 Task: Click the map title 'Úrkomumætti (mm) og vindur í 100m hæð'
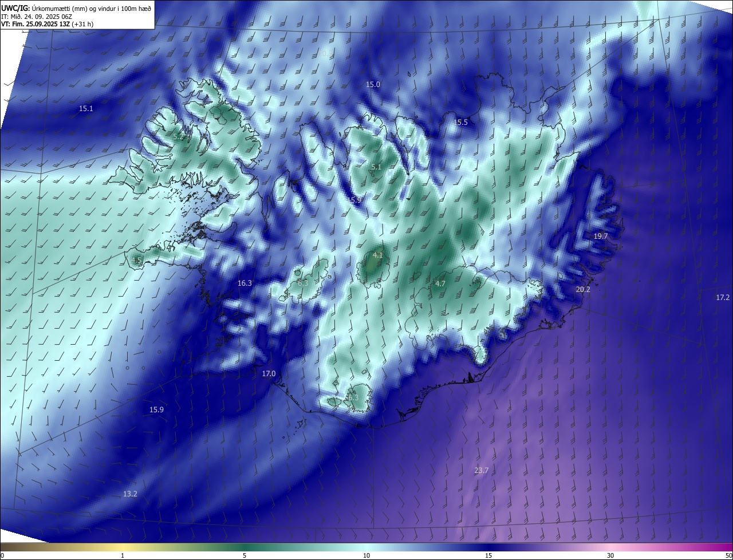tap(91, 7)
